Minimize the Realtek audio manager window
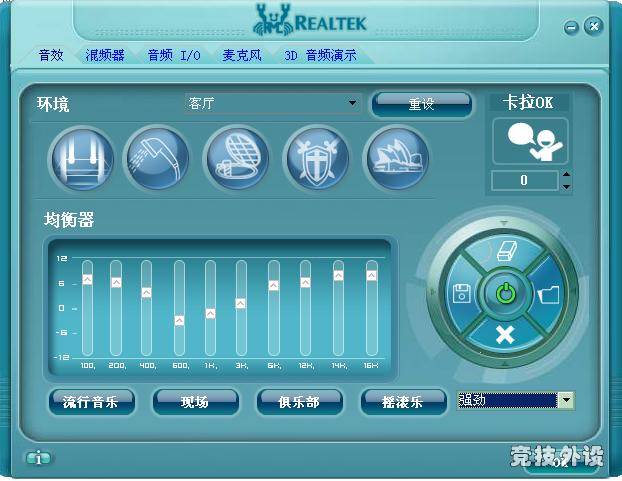 tap(571, 27)
